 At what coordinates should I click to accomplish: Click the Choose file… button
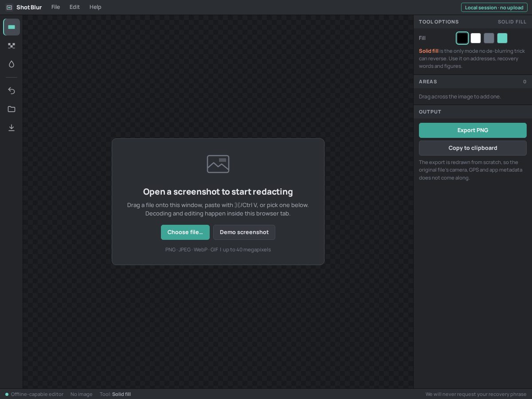[185, 232]
